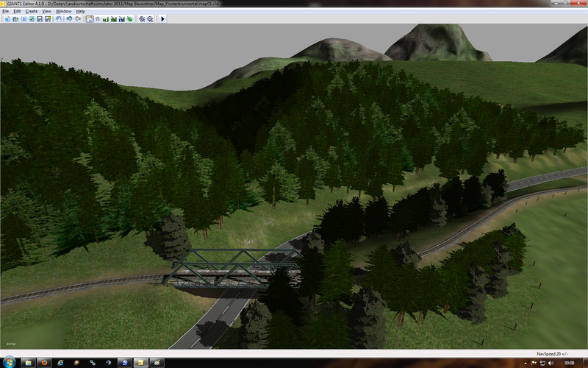This screenshot has height=368, width=588.
Task: Click the second purple globe toolbar icon
Action: (x=150, y=19)
